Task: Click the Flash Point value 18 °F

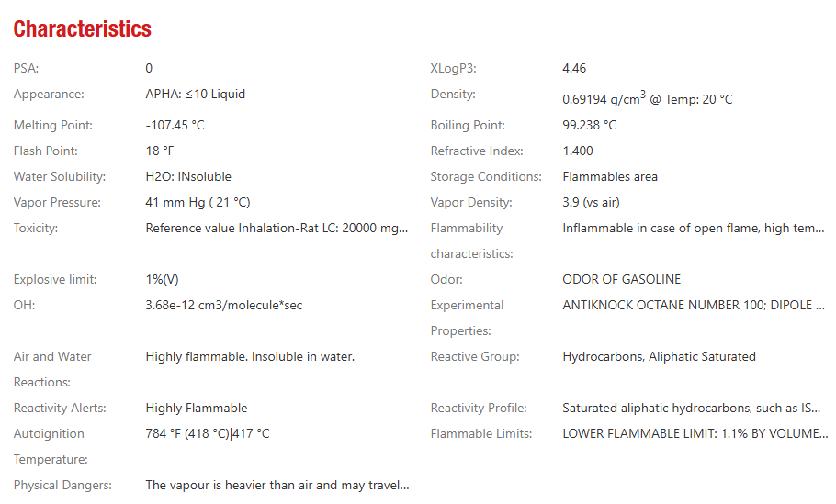Action: [x=159, y=151]
